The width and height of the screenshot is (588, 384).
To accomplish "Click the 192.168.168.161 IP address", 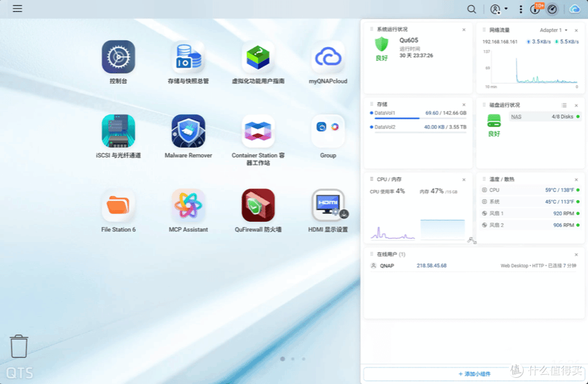I will tap(500, 42).
